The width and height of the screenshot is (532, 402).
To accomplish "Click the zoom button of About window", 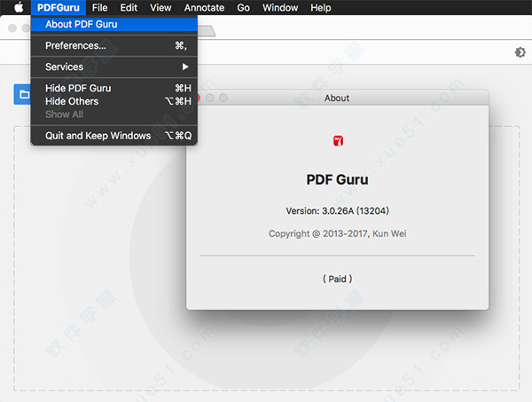I will click(223, 98).
